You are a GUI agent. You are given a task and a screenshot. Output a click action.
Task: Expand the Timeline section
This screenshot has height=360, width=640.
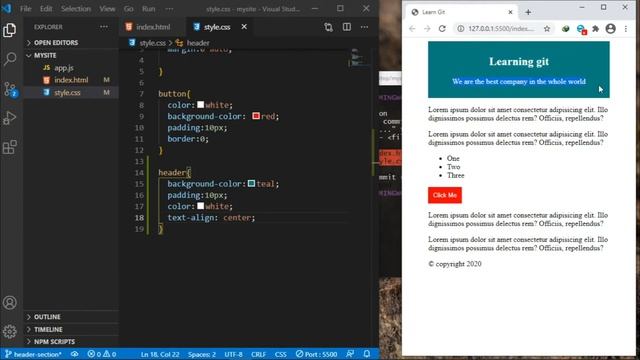71,329
